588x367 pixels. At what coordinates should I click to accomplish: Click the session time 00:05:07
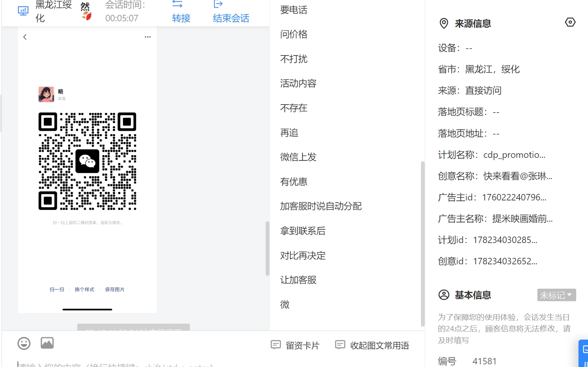[122, 18]
